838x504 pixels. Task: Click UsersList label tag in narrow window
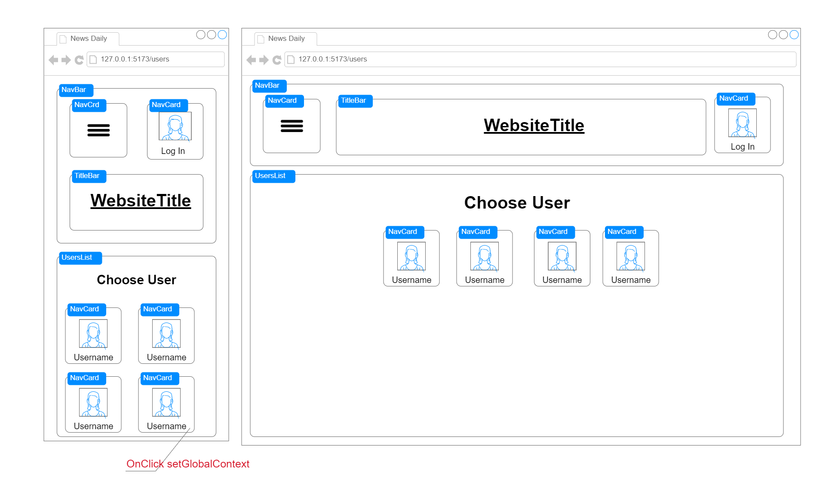point(80,258)
